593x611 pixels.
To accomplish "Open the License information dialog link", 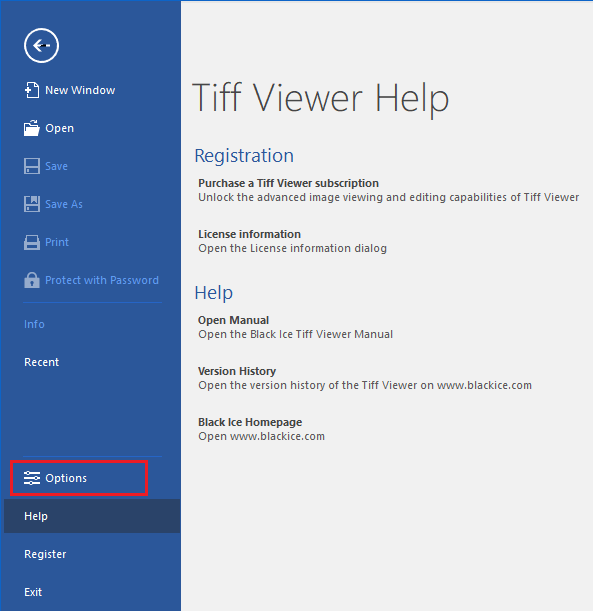I will click(x=249, y=234).
